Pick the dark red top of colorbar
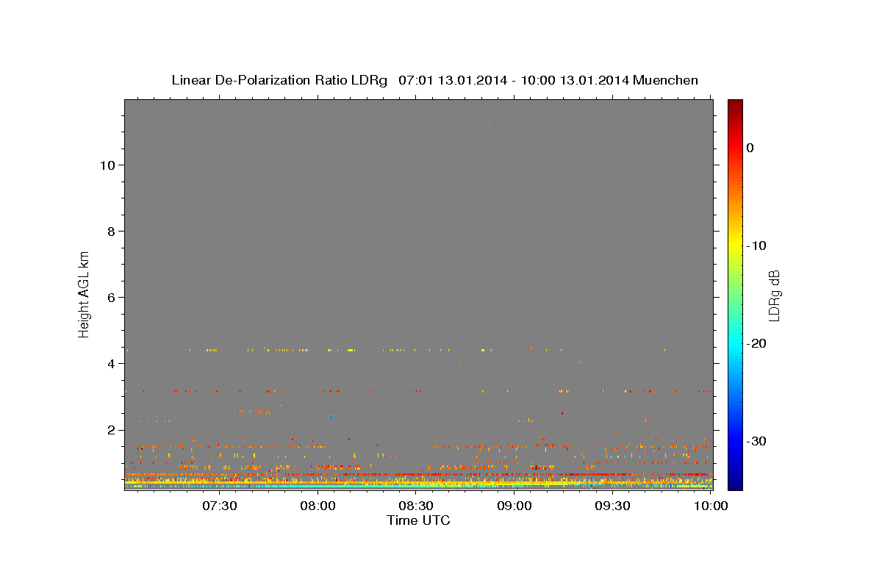The height and width of the screenshot is (588, 882). [x=735, y=104]
